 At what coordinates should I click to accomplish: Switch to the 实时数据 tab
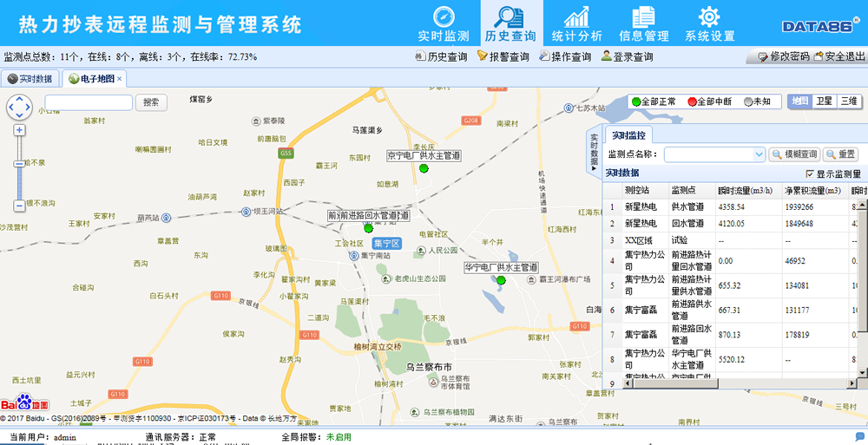point(30,79)
